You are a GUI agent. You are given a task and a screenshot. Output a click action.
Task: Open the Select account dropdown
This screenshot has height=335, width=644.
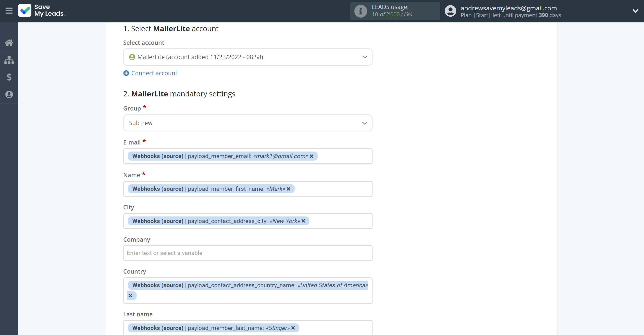(248, 57)
